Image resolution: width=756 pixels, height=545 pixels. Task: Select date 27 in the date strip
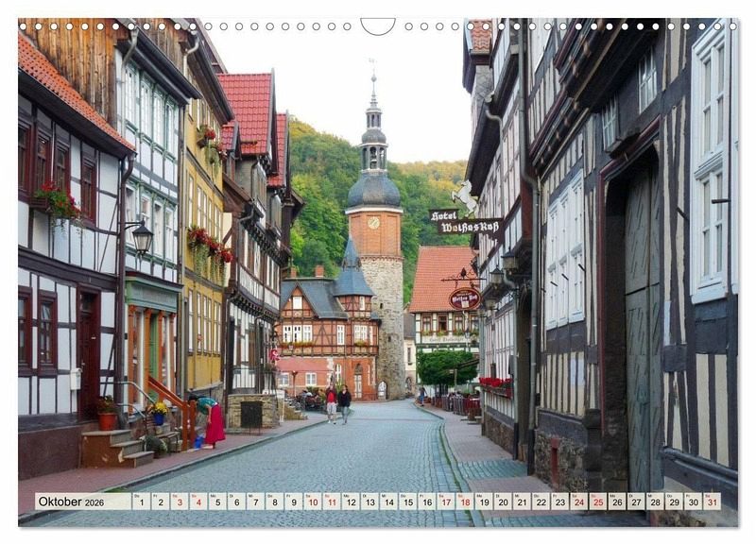point(636,502)
